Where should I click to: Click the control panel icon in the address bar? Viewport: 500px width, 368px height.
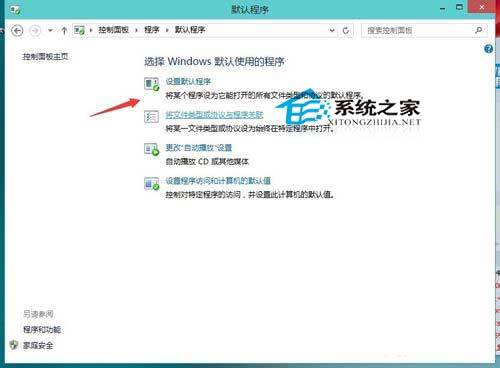pyautogui.click(x=79, y=31)
